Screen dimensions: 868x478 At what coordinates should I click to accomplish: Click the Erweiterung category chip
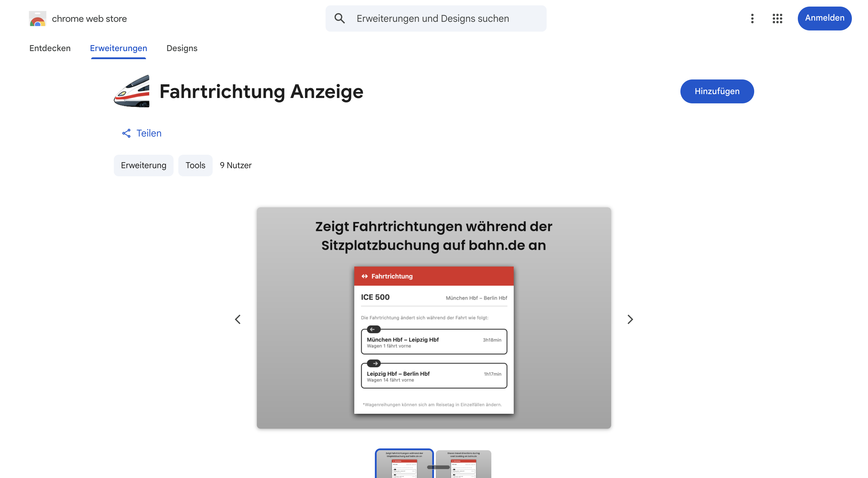click(144, 165)
